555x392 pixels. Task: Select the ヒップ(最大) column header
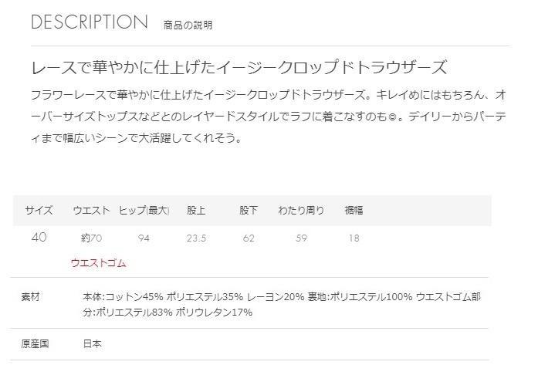[144, 210]
